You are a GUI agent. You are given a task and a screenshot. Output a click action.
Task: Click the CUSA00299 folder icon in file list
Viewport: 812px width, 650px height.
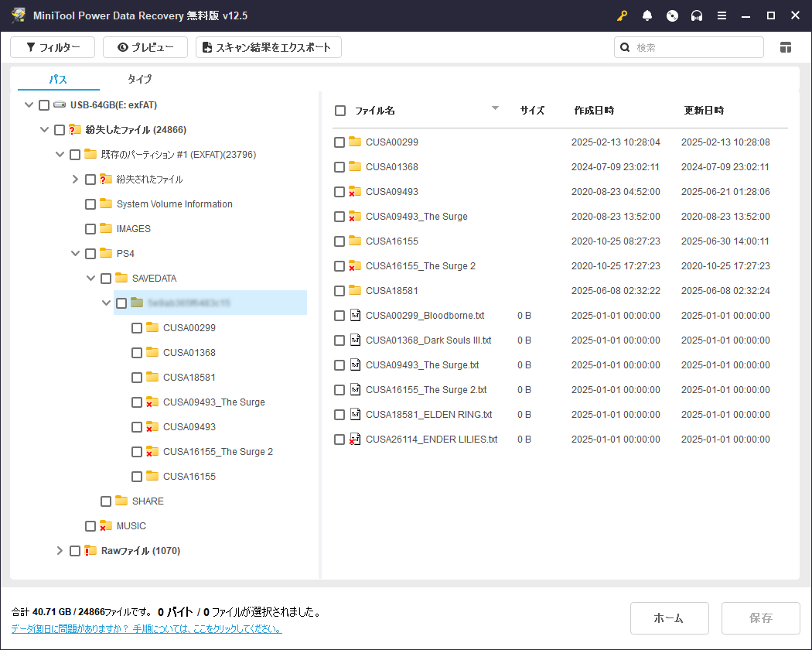(x=354, y=142)
